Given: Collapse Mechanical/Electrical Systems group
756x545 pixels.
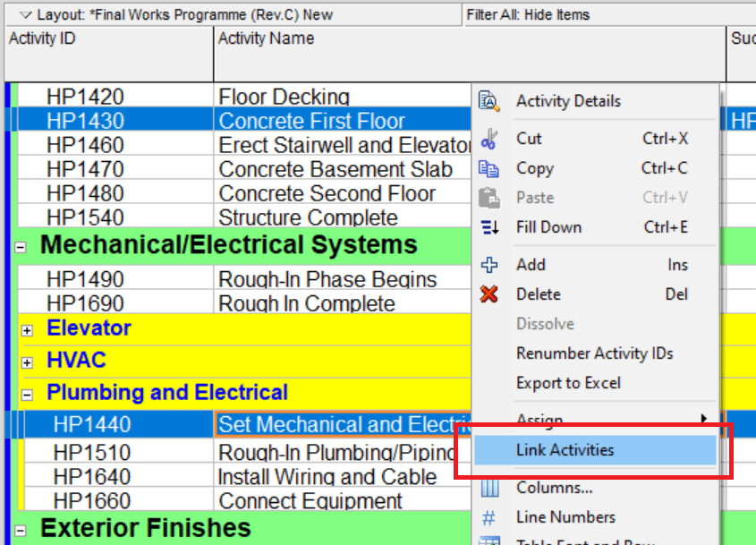Looking at the screenshot, I should [x=21, y=247].
